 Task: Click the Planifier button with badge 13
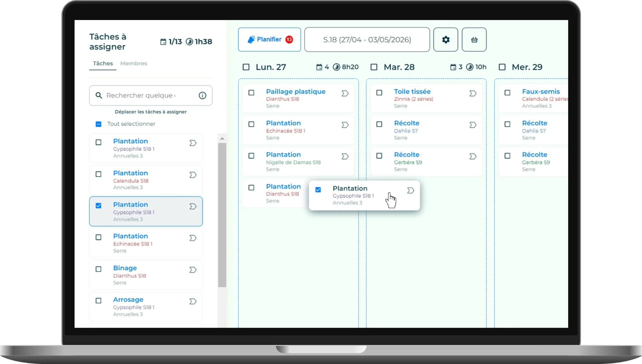click(x=270, y=39)
